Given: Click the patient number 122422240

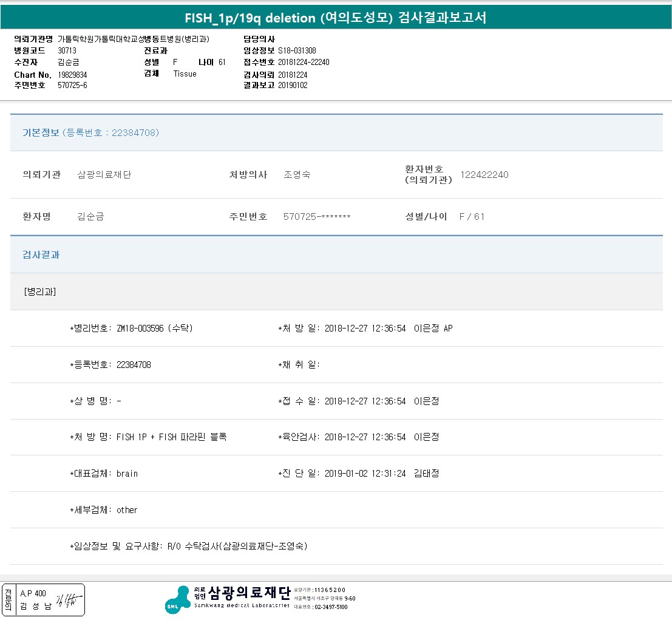Looking at the screenshot, I should tap(484, 175).
